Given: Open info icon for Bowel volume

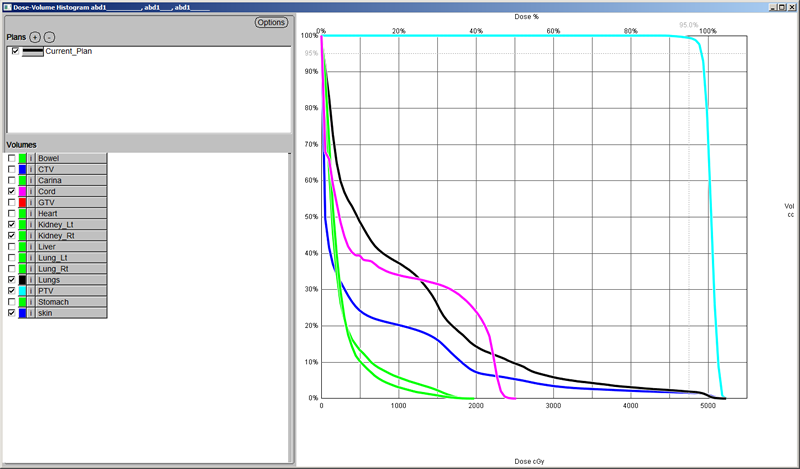Looking at the screenshot, I should pos(30,158).
